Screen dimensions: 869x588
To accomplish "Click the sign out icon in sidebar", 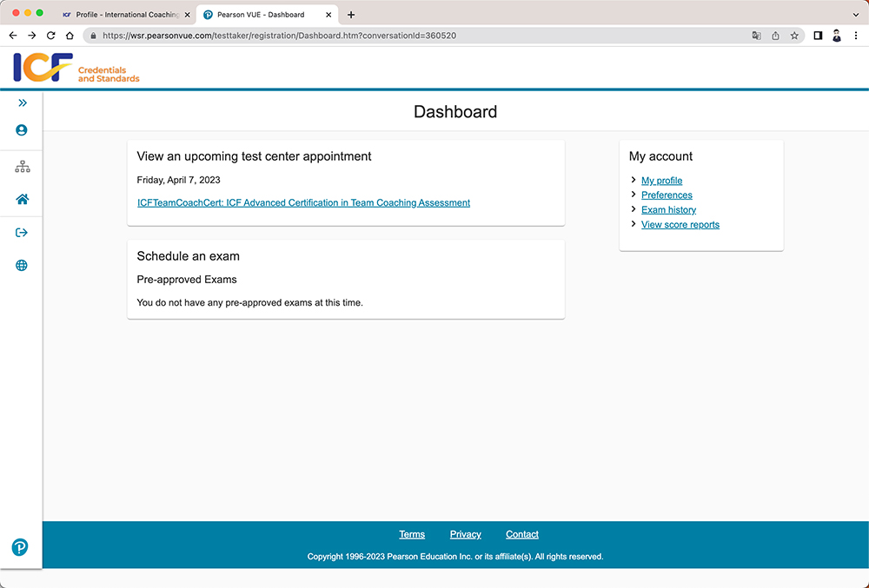I will [22, 232].
